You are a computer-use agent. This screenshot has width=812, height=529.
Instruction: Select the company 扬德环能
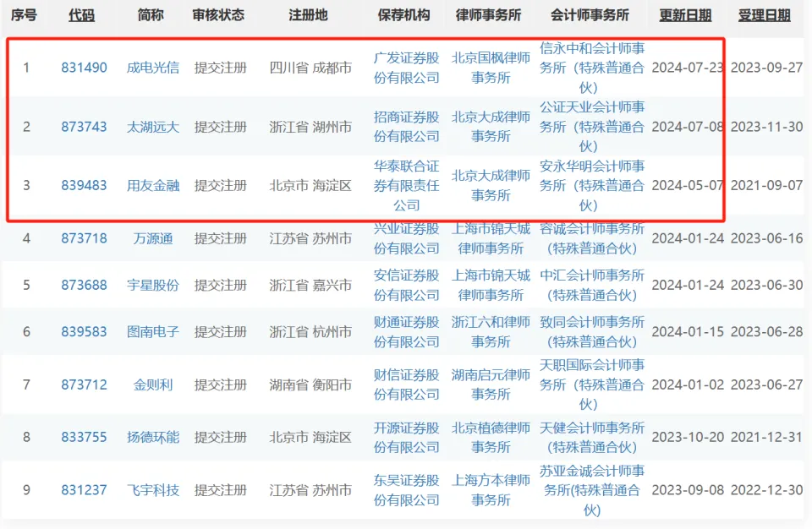click(152, 438)
